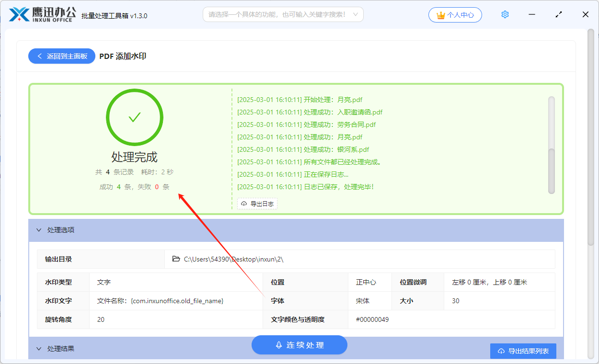The width and height of the screenshot is (599, 364).
Task: Click the rotation angle value 20
Action: coord(101,319)
